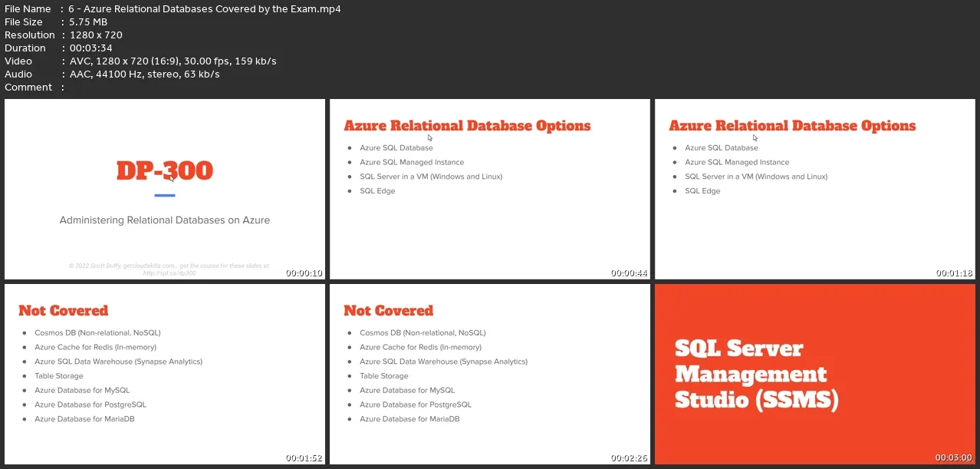Click 'Azure Relational Database Options' heading in 00:01:18 frame
Image resolution: width=980 pixels, height=469 pixels.
pyautogui.click(x=792, y=126)
